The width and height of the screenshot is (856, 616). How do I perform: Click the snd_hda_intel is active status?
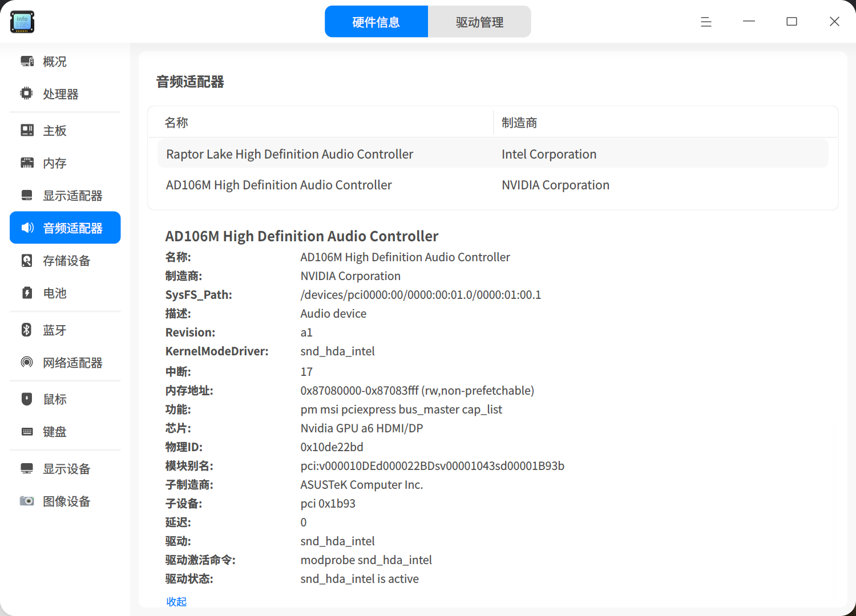click(x=360, y=579)
